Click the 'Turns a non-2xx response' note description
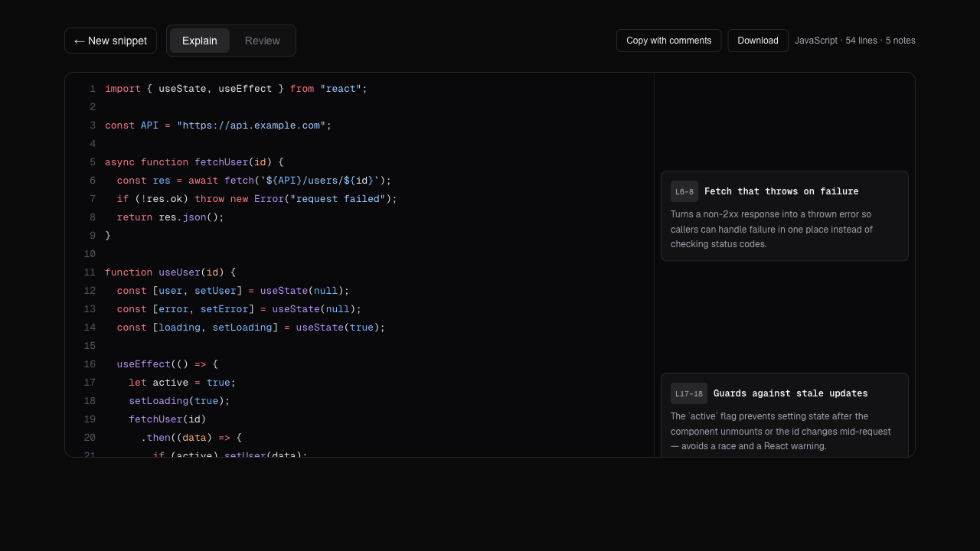980x551 pixels. point(772,230)
